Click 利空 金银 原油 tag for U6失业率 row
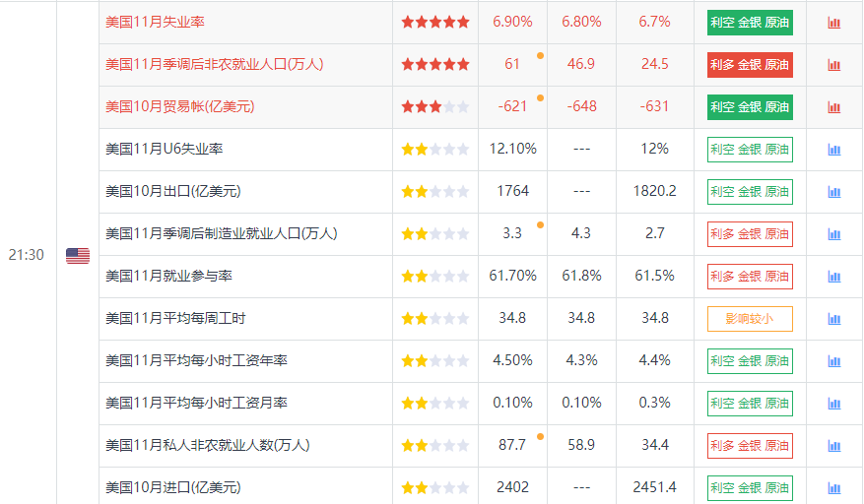This screenshot has height=504, width=864. [x=750, y=150]
